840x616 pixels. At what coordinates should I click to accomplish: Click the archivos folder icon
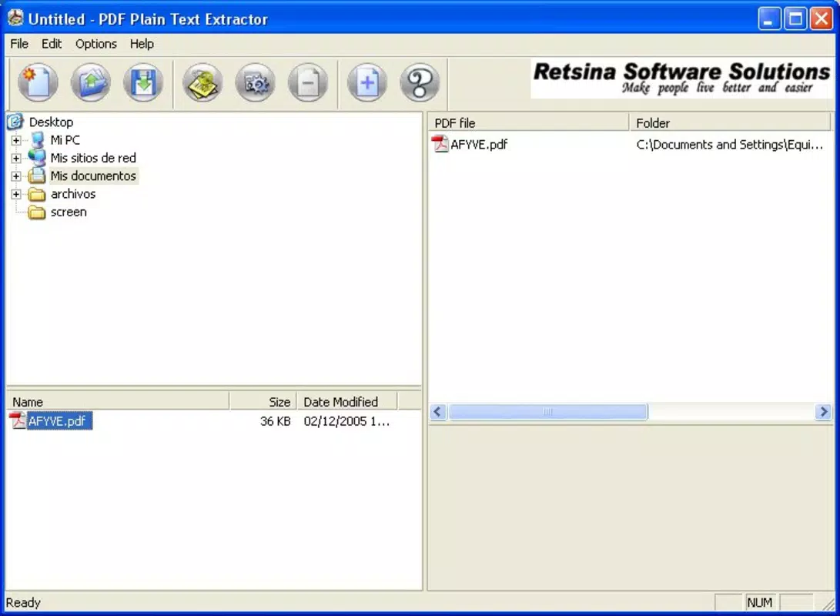(37, 194)
